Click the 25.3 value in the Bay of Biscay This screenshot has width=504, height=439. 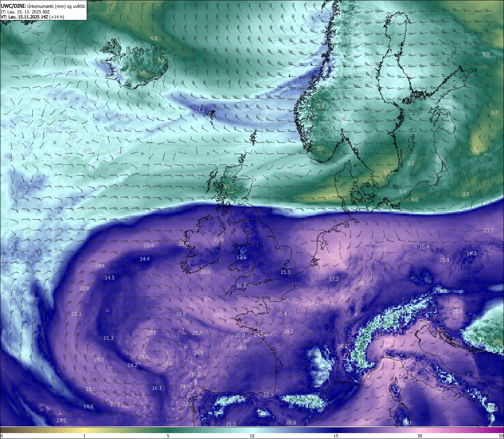pyautogui.click(x=197, y=333)
